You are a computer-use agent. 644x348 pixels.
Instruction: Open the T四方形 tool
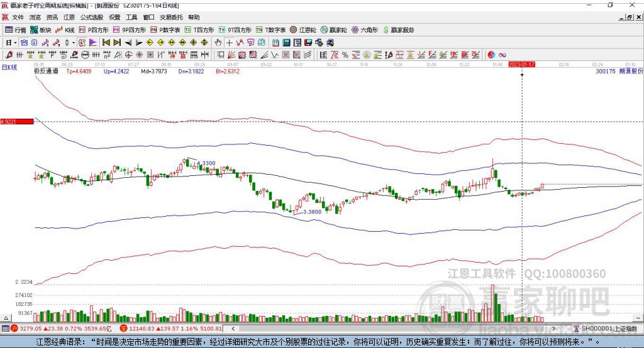click(199, 30)
